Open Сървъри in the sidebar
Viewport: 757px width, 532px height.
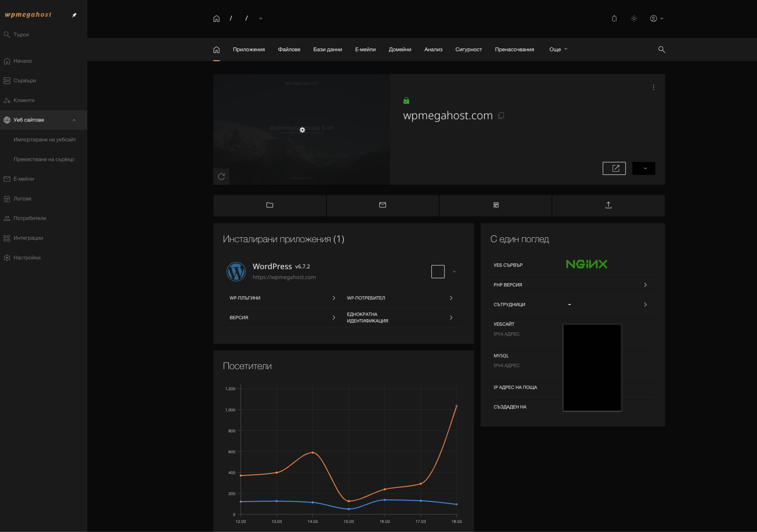[x=43, y=81]
